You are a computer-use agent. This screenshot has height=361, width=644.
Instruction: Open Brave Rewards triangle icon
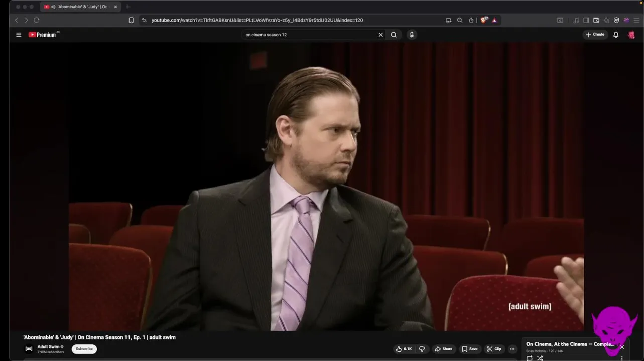click(x=494, y=20)
